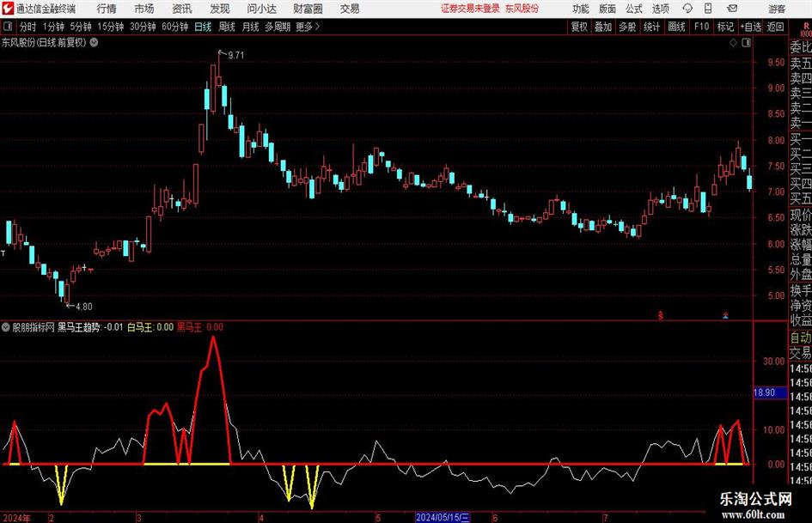Switch to 60分钟 chart period
812x523 pixels.
point(174,27)
